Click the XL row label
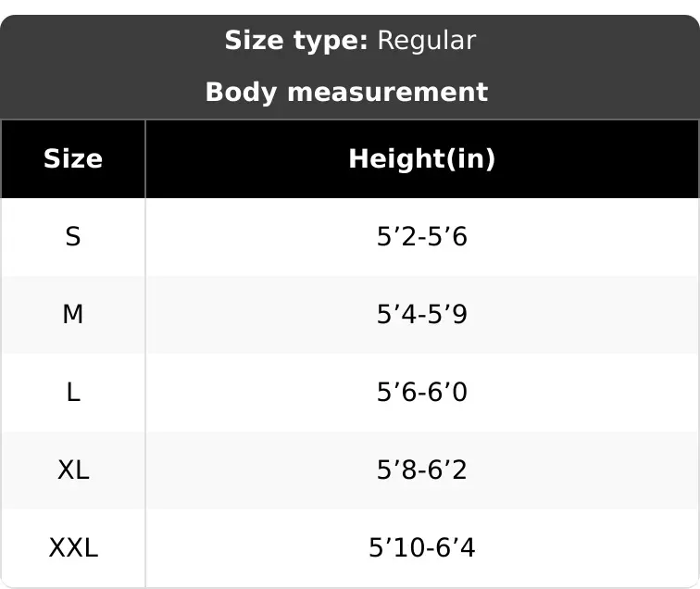Viewport: 700px width, 589px height. pyautogui.click(x=73, y=470)
